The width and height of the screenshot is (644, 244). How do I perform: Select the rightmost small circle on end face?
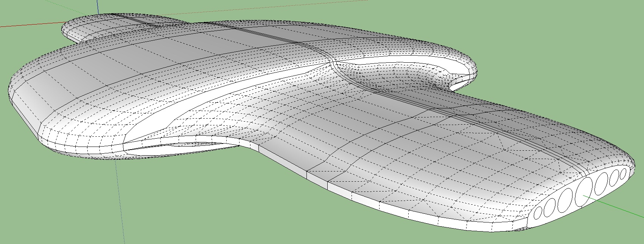coord(623,174)
